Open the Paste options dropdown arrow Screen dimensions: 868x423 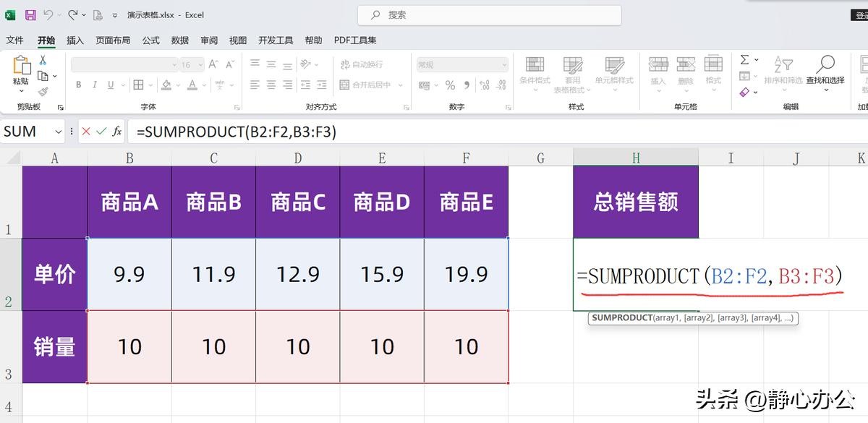21,91
